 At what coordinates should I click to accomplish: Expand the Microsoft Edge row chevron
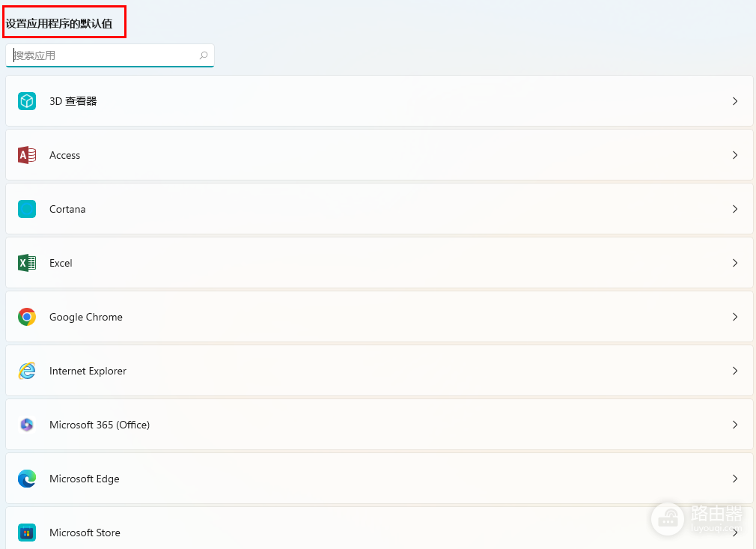[735, 479]
